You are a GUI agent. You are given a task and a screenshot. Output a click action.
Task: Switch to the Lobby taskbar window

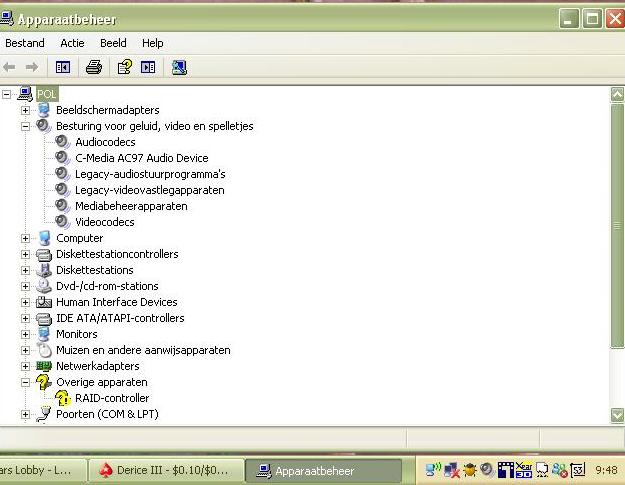tap(43, 471)
